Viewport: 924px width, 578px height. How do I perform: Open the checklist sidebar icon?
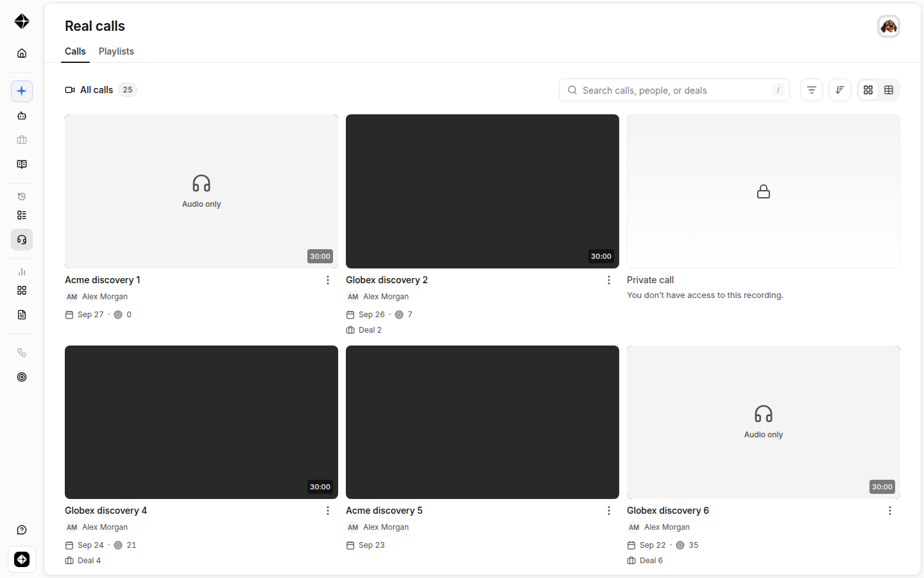click(x=22, y=215)
